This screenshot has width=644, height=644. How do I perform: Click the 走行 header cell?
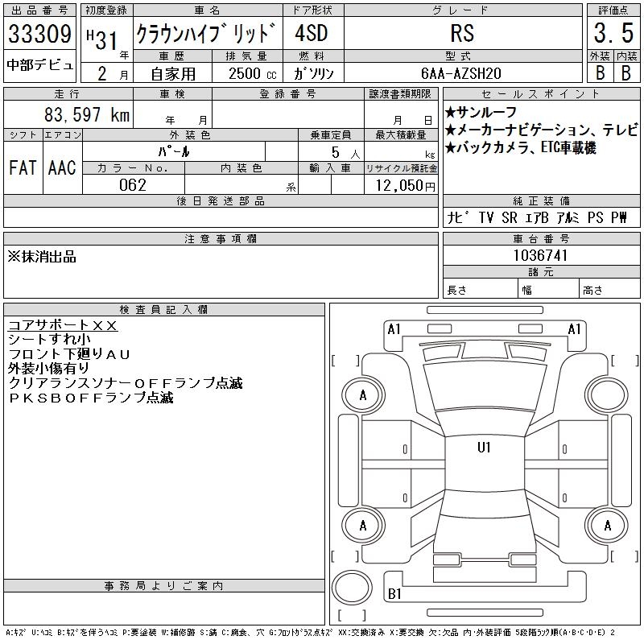68,94
